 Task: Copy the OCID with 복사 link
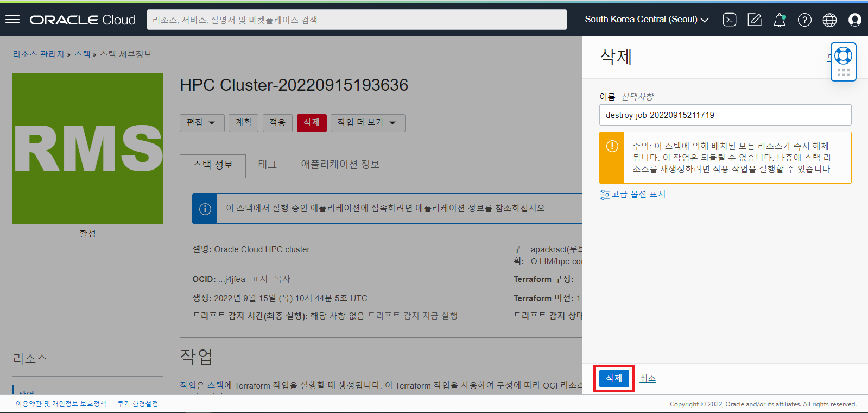pos(282,279)
